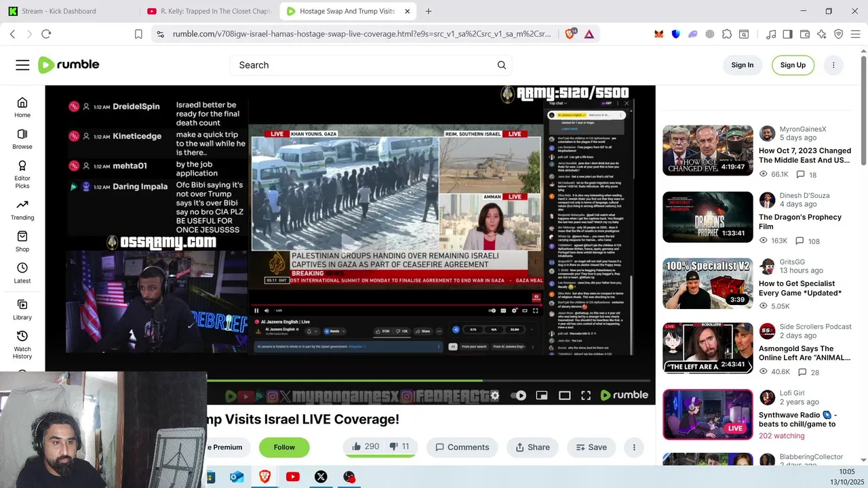Open browser Extensions puzzle icon
Viewport: 868px width, 488px height.
point(727,34)
